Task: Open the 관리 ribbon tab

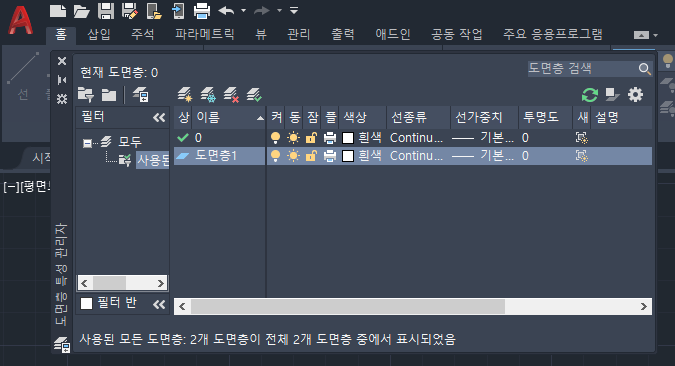Action: [x=299, y=34]
